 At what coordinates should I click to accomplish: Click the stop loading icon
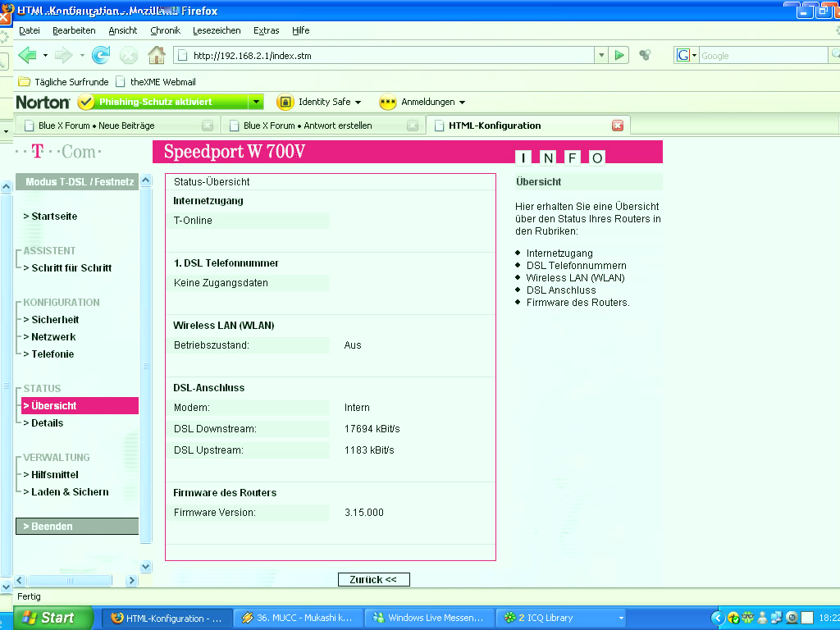129,55
